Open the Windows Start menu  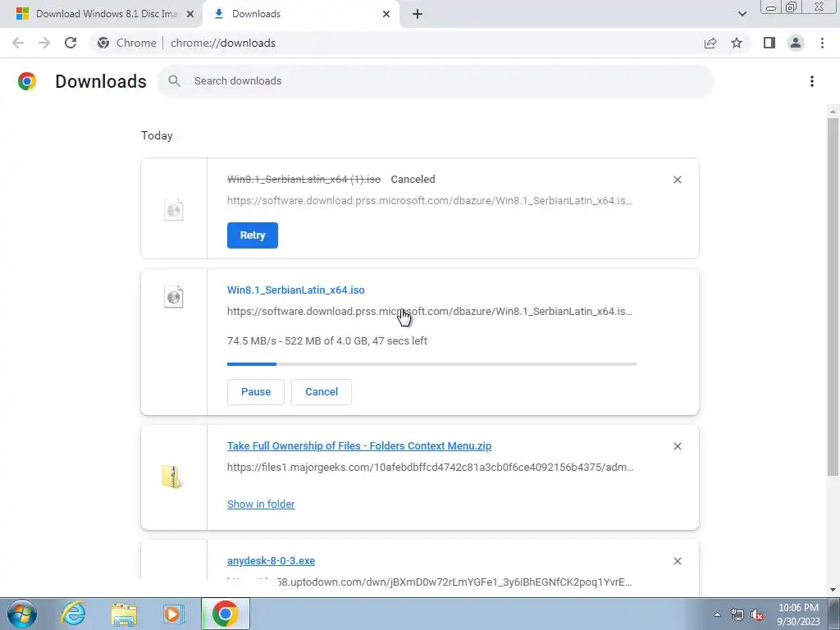coord(22,614)
